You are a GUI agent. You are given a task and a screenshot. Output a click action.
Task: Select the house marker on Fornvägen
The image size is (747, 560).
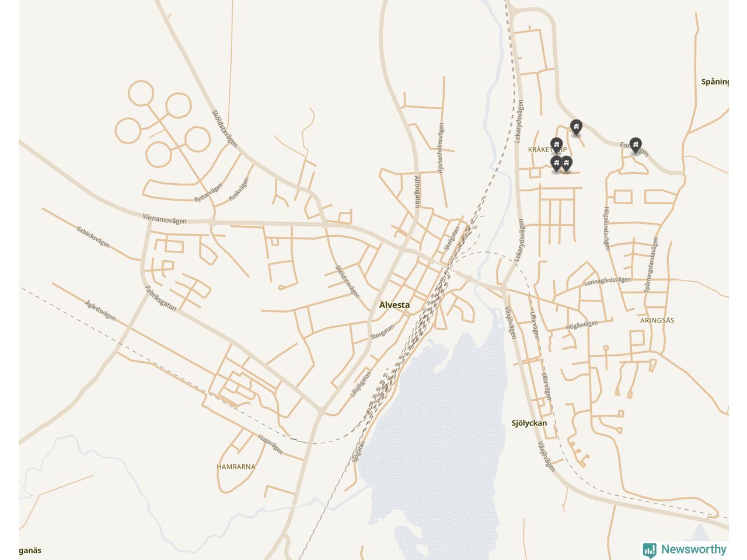[636, 145]
